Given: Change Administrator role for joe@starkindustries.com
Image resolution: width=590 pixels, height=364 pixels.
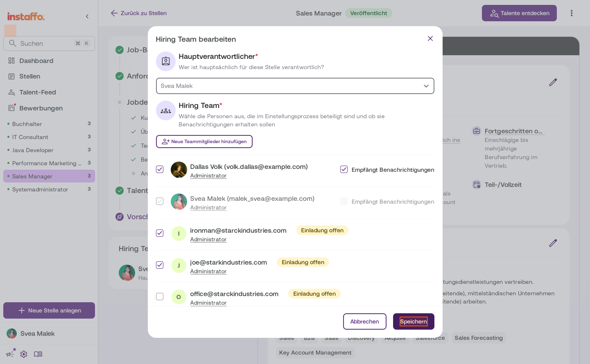Looking at the screenshot, I should 208,272.
